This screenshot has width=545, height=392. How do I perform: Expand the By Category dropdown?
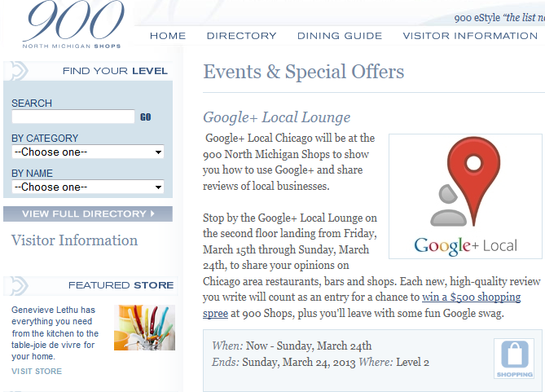(x=88, y=152)
